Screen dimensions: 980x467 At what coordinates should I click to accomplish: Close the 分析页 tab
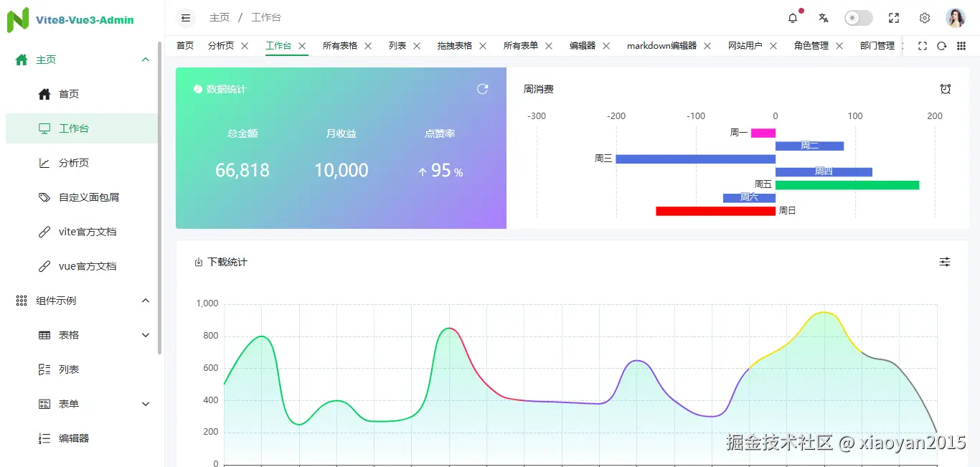245,46
